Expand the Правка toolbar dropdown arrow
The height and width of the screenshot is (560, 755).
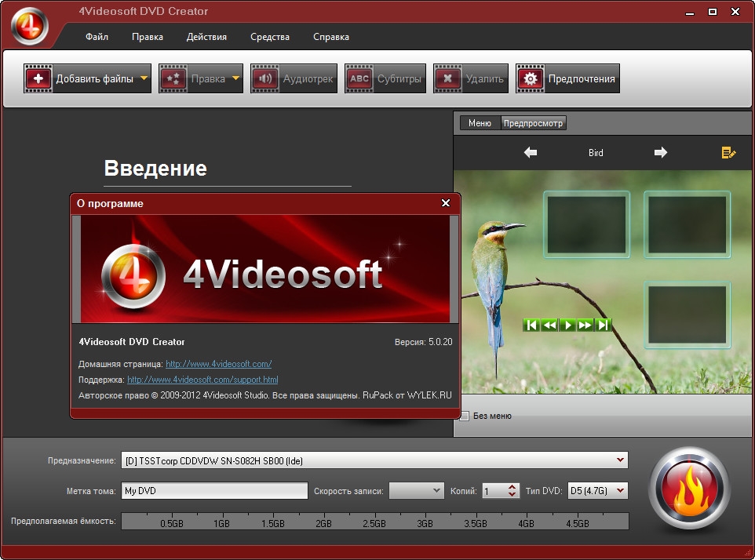[x=236, y=78]
